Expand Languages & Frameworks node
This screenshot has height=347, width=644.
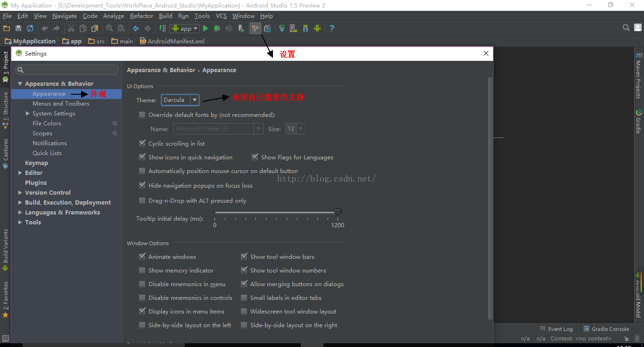point(20,213)
